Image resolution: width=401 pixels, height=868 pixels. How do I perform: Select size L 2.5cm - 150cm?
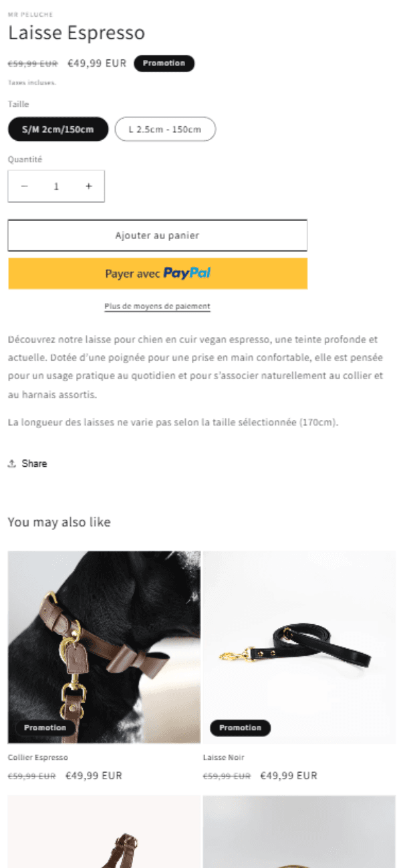[x=165, y=129]
